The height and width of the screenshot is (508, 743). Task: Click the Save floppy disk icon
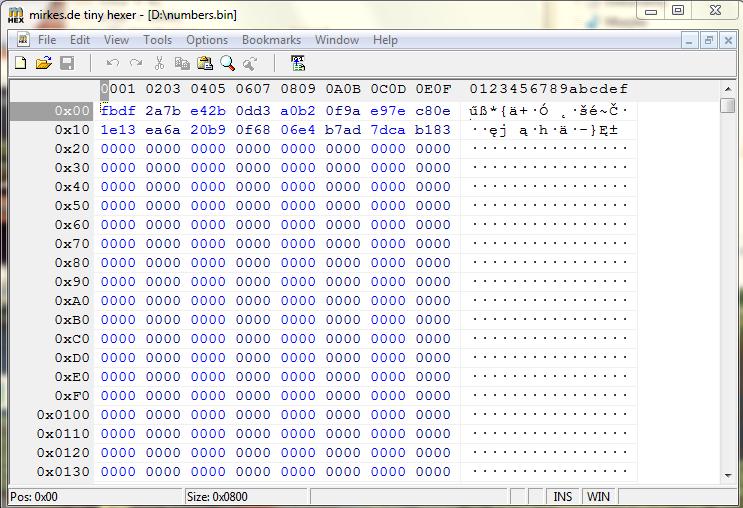(x=67, y=63)
